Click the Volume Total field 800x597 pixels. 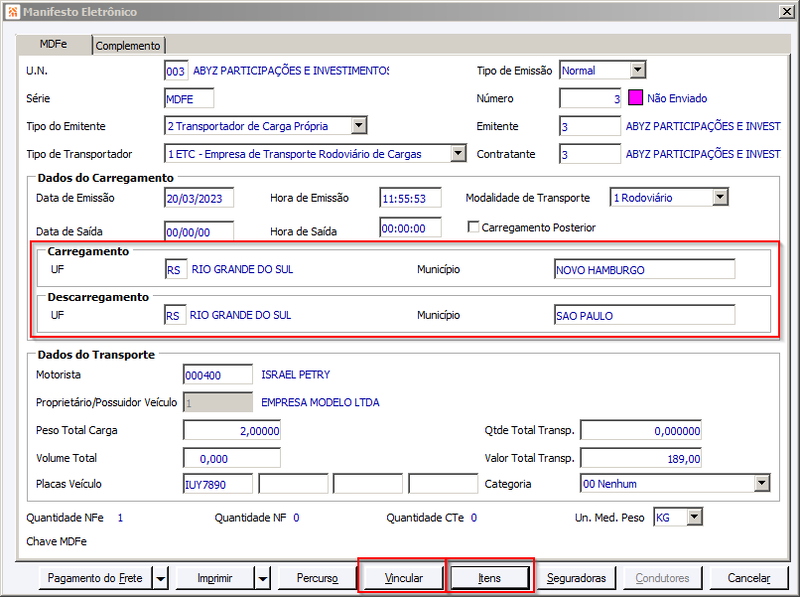[232, 458]
